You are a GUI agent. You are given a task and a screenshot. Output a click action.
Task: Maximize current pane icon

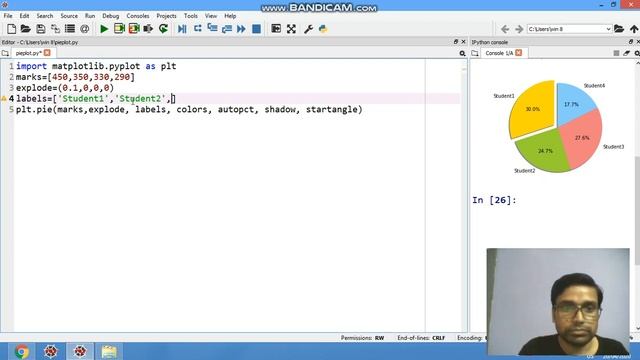[276, 29]
